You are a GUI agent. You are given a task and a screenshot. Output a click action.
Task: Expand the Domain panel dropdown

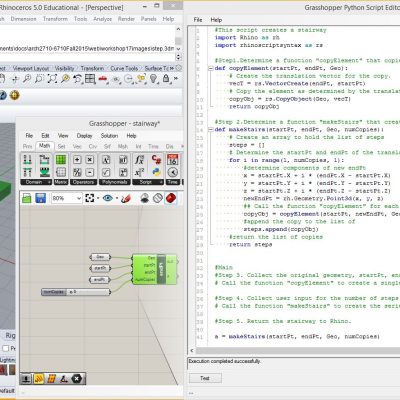[49, 182]
